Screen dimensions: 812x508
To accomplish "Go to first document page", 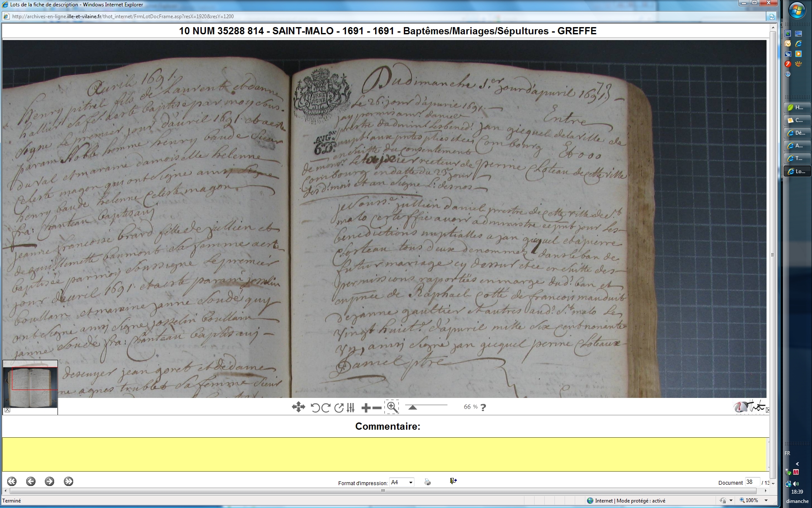I will (x=12, y=481).
